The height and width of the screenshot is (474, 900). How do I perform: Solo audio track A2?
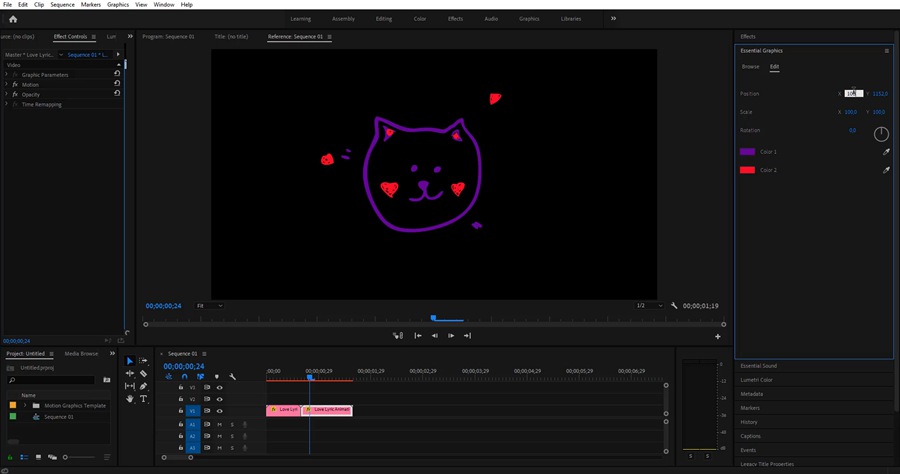coord(232,436)
